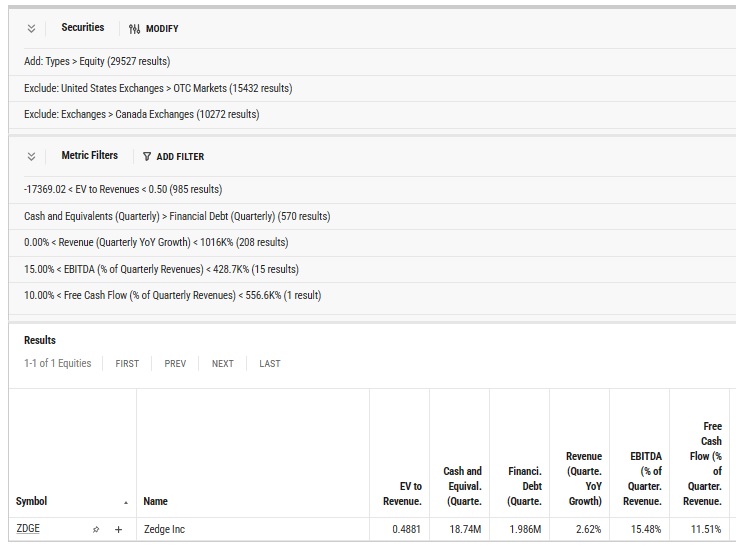Go to PREV results page

point(175,363)
